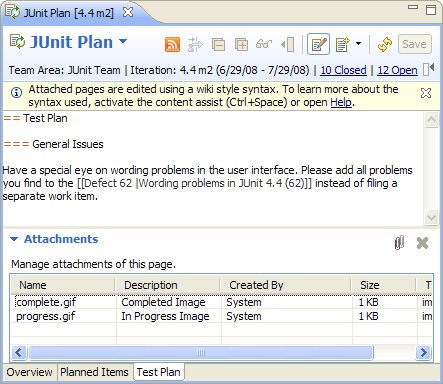The image size is (443, 384).
Task: Switch to the Planned Items tab
Action: [x=94, y=372]
